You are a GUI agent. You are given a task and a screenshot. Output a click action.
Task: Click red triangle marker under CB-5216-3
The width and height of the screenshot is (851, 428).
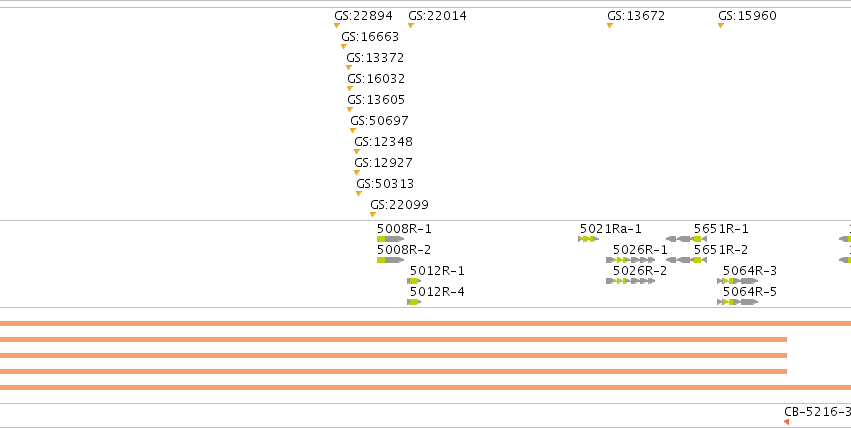[x=786, y=421]
